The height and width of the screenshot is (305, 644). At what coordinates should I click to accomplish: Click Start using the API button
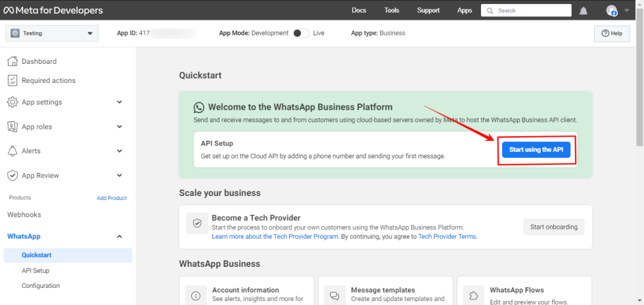pos(536,150)
